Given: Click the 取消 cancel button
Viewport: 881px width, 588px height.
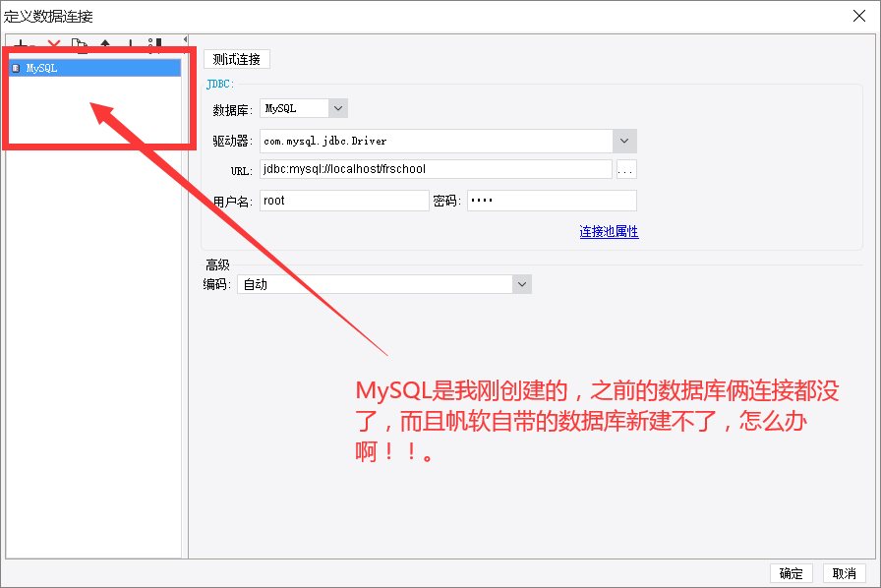Looking at the screenshot, I should pyautogui.click(x=844, y=573).
